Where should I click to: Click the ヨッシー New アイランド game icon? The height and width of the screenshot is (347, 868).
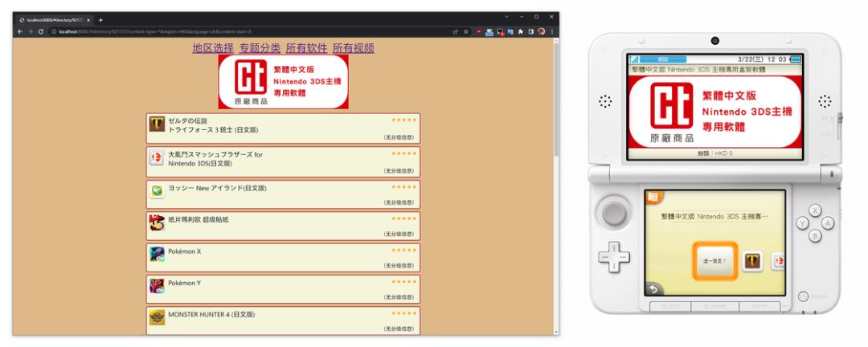pyautogui.click(x=157, y=191)
